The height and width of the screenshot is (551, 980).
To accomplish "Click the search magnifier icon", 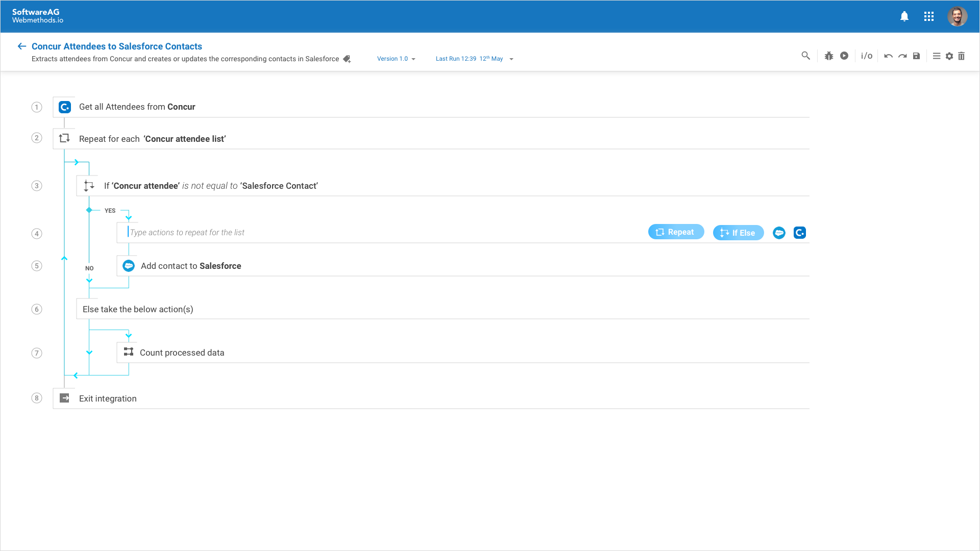I will click(806, 56).
